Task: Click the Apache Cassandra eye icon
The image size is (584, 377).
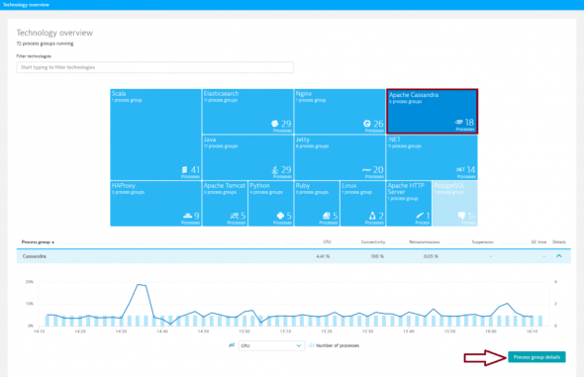Action: pos(459,122)
